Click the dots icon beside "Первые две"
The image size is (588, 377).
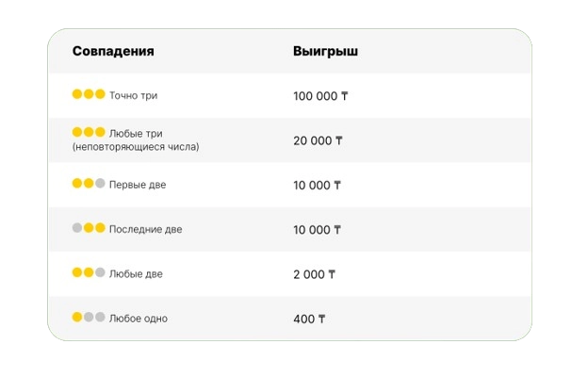pos(88,184)
